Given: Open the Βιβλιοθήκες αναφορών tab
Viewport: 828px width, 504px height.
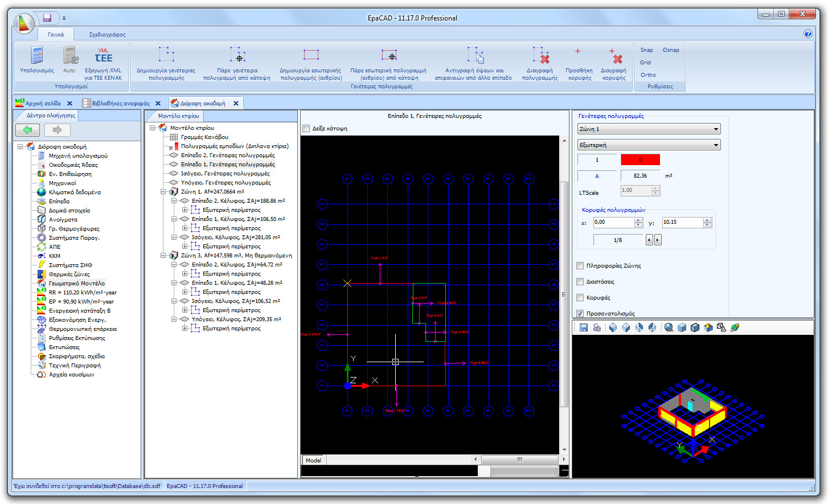Looking at the screenshot, I should coord(120,103).
